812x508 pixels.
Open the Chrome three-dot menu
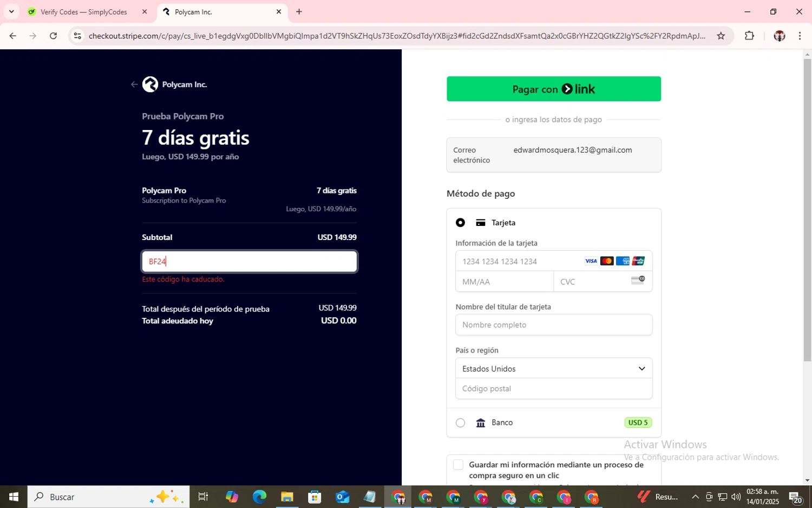pyautogui.click(x=800, y=36)
